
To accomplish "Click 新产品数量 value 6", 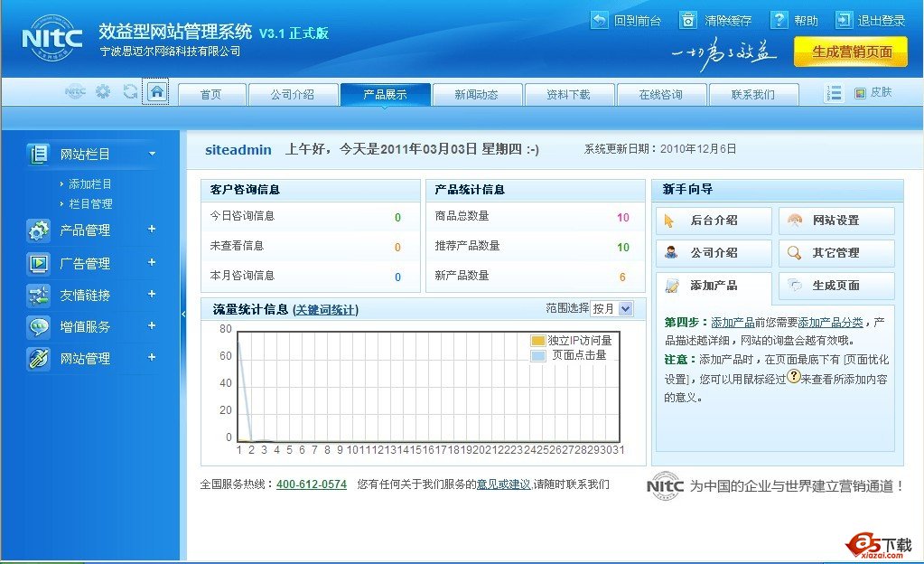I will tap(622, 277).
